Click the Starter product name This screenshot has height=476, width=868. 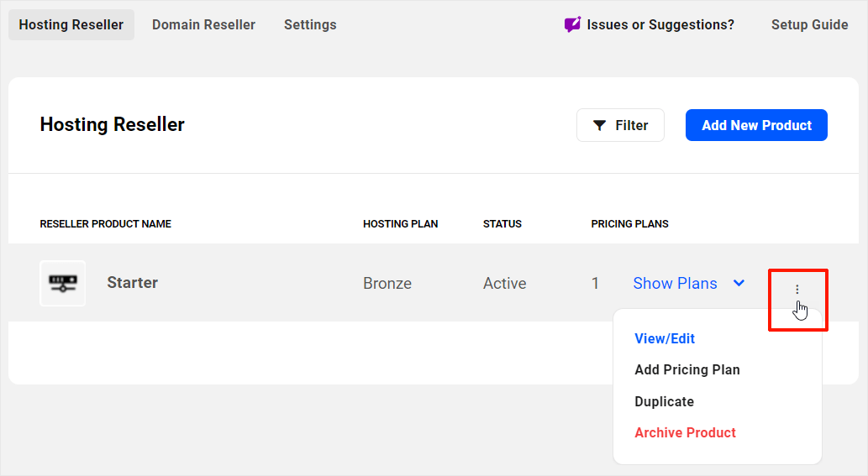(x=132, y=283)
